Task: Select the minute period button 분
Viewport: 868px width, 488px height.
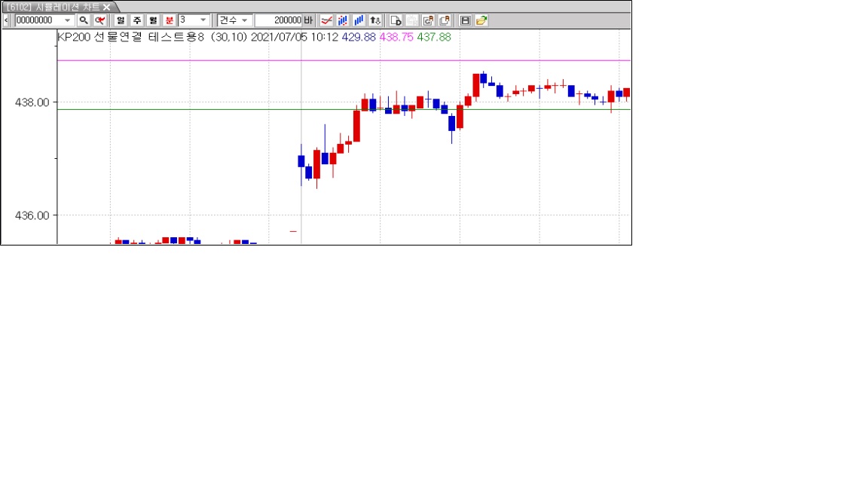Action: pos(169,20)
